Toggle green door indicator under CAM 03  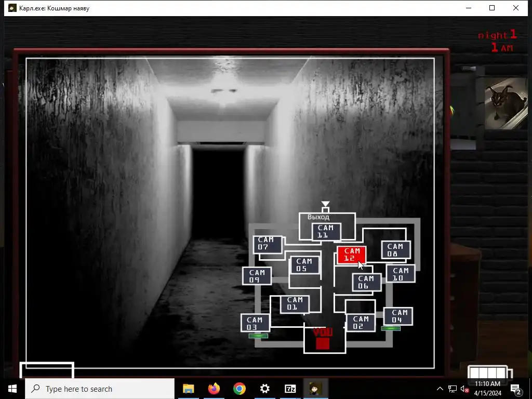point(258,336)
